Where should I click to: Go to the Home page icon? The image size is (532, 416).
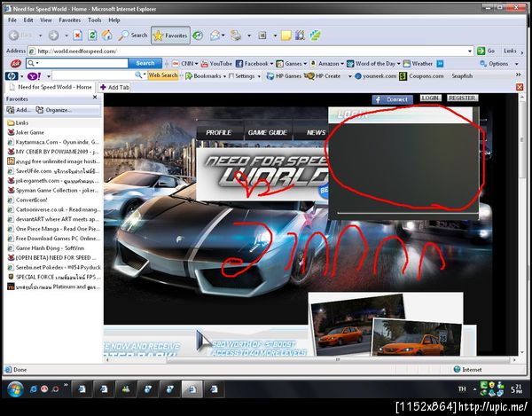(107, 35)
